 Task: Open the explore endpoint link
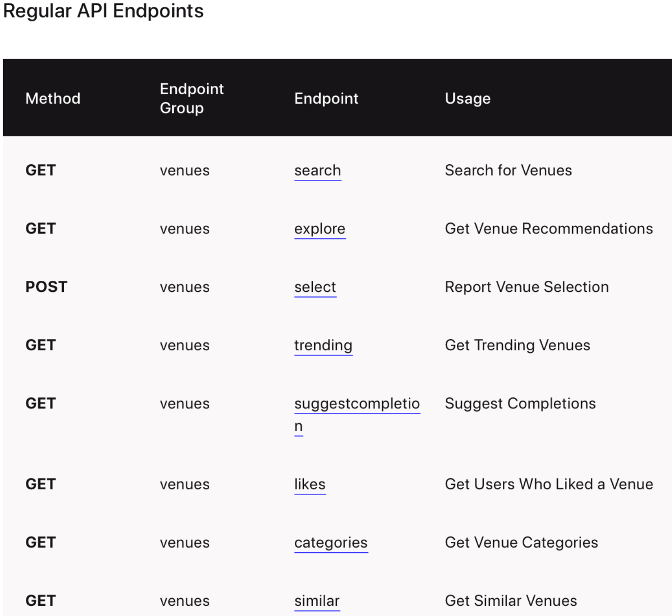pos(319,229)
